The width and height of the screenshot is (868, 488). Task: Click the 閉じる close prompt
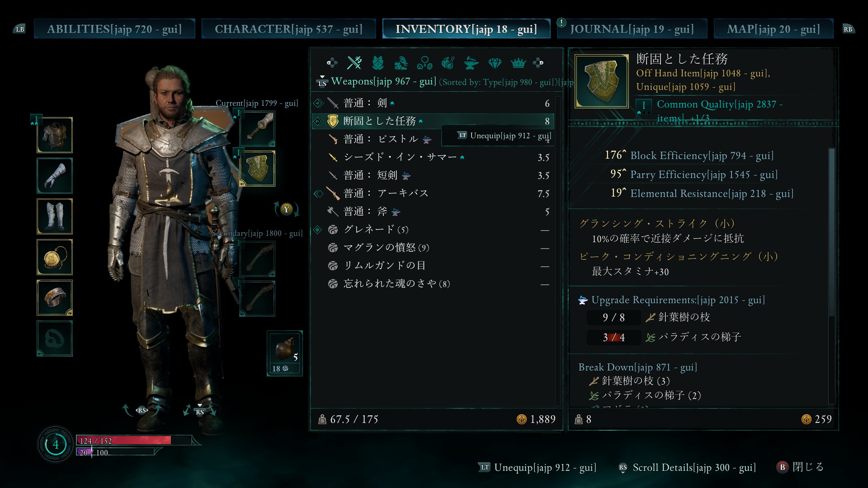(800, 467)
